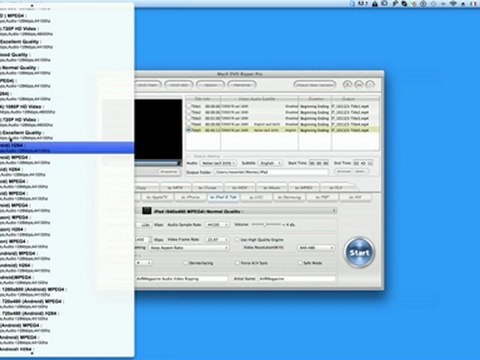Choose the highlighted H264 profile in the list
This screenshot has height=360, width=480.
[x=67, y=148]
